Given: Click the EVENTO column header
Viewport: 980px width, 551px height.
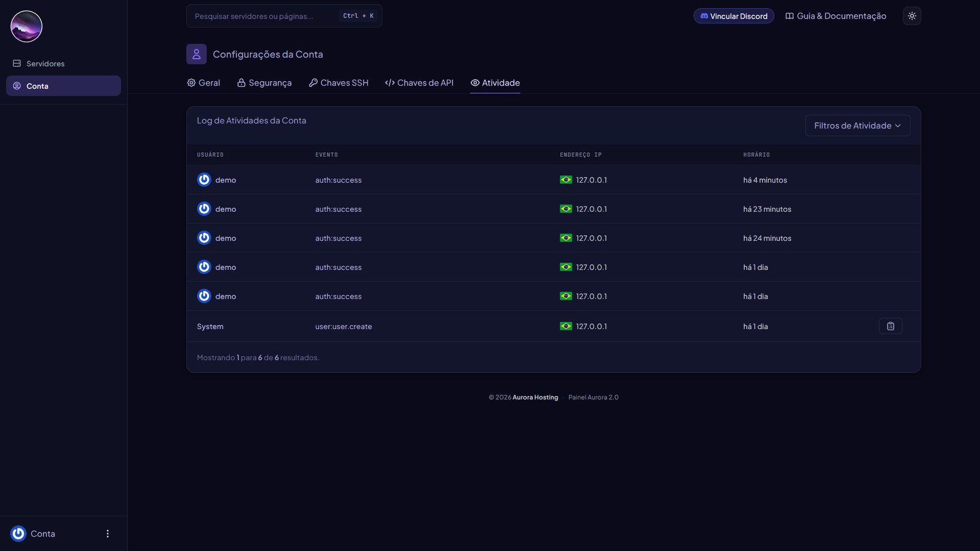Looking at the screenshot, I should click(x=327, y=154).
